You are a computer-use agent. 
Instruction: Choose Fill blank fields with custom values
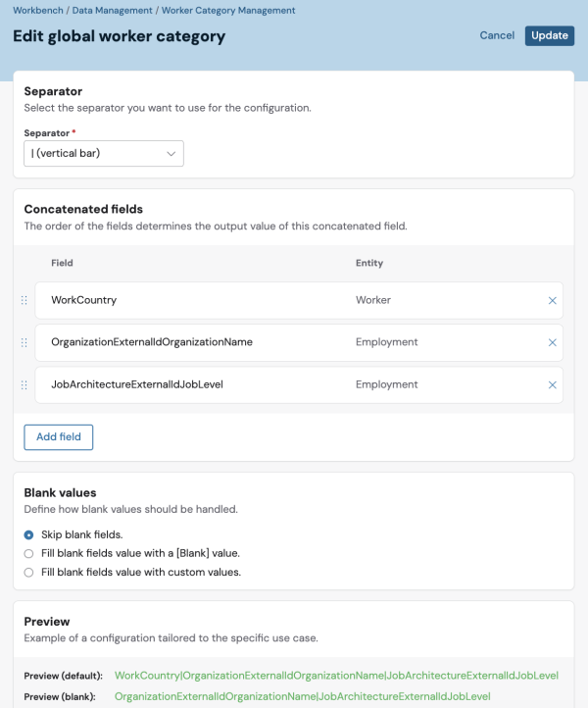tap(28, 573)
